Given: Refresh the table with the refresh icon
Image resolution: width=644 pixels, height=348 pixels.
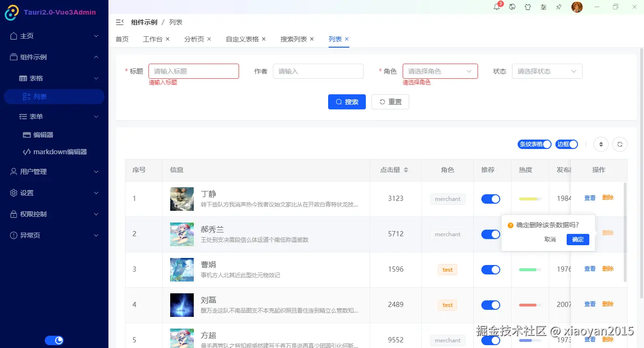Looking at the screenshot, I should pyautogui.click(x=620, y=144).
